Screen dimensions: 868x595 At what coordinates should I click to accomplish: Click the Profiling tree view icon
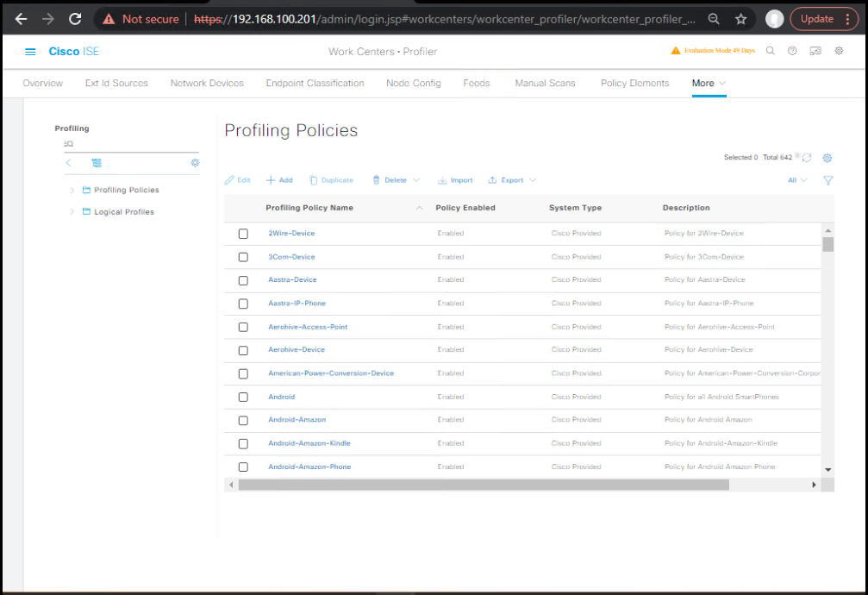(97, 163)
